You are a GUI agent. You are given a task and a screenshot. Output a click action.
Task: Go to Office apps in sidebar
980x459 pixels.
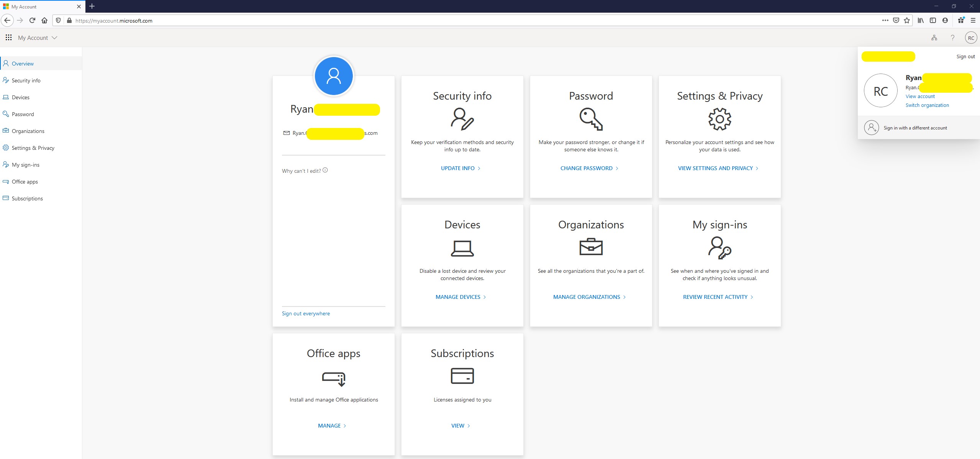(x=25, y=182)
